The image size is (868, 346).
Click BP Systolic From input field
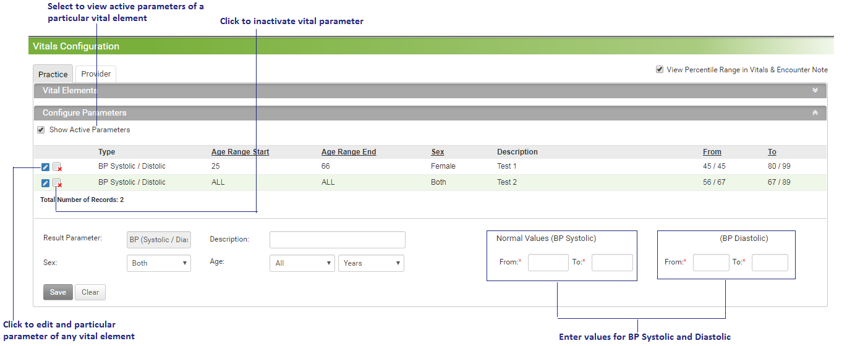coord(548,263)
